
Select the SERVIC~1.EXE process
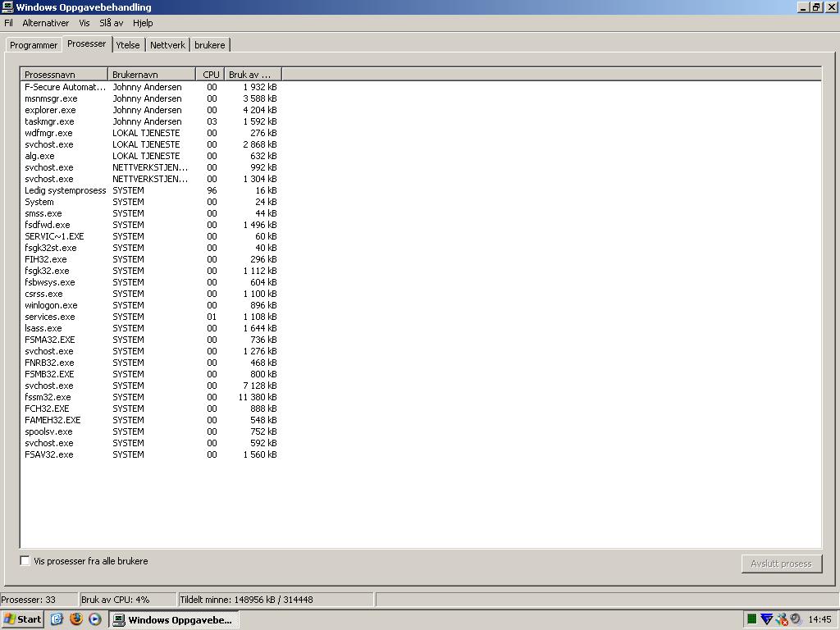coord(151,236)
